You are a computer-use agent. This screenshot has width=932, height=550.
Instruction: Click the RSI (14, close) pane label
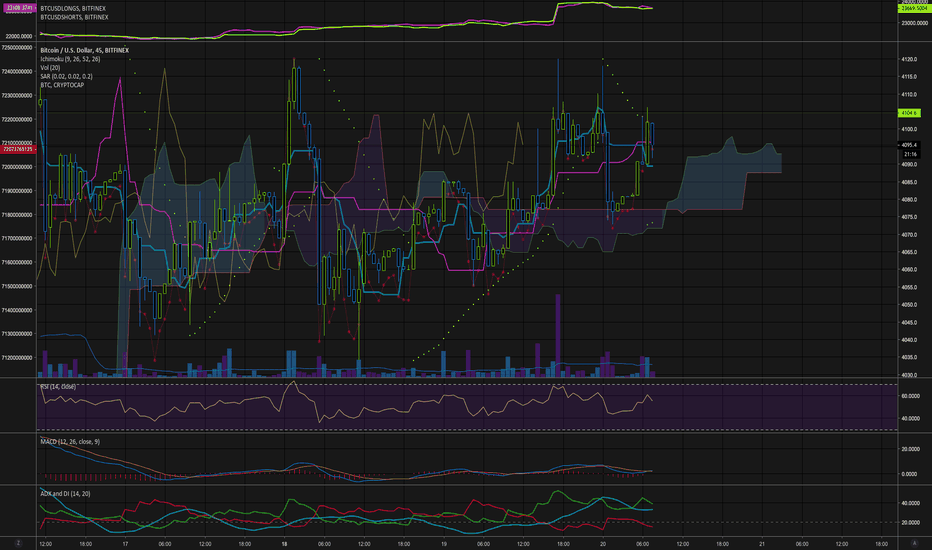click(x=58, y=387)
